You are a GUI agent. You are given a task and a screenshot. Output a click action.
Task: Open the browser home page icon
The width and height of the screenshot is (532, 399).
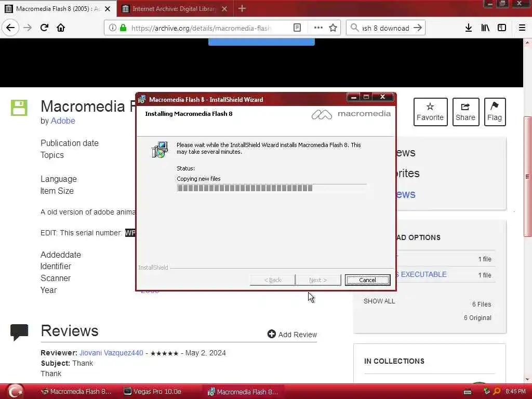(x=61, y=28)
